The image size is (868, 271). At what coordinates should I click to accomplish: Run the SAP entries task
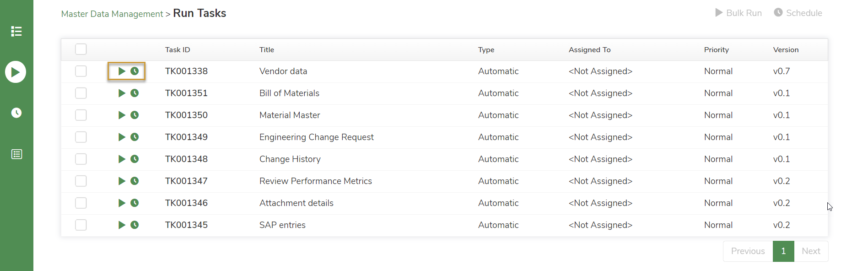pos(121,225)
